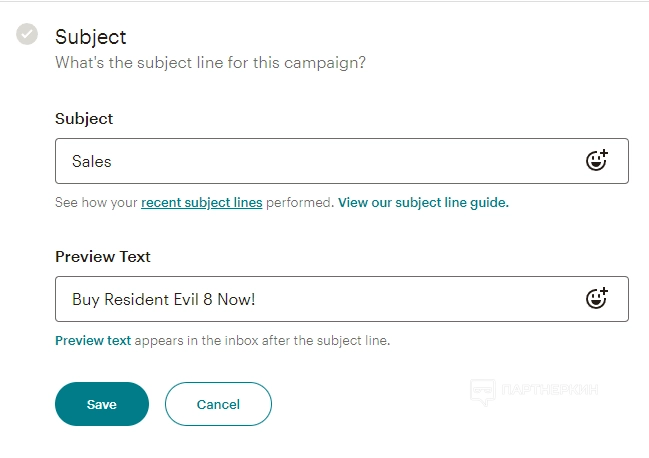The width and height of the screenshot is (649, 458).
Task: Open the recent subject lines link
Action: (201, 202)
